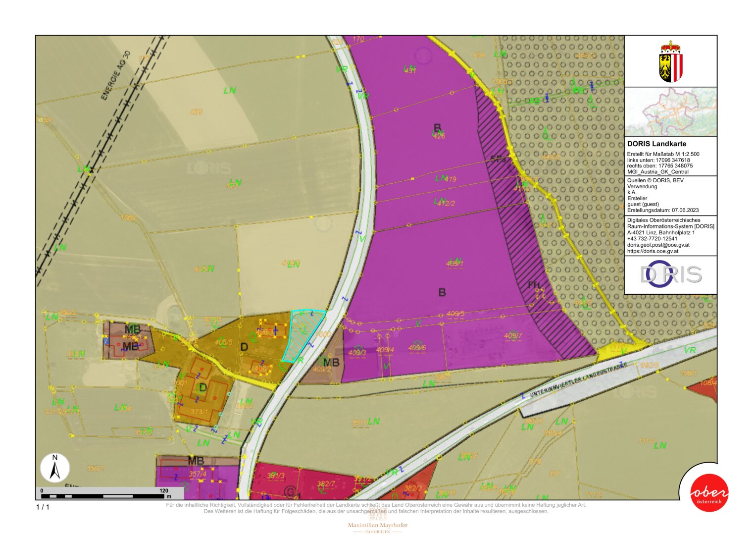Click the Upper Austria coat of arms
This screenshot has width=756, height=535.
(670, 62)
